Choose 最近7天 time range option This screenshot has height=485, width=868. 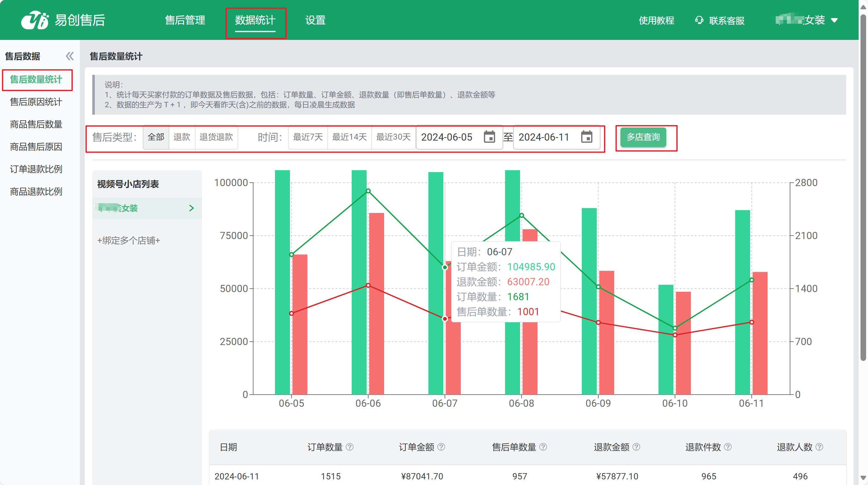(308, 137)
